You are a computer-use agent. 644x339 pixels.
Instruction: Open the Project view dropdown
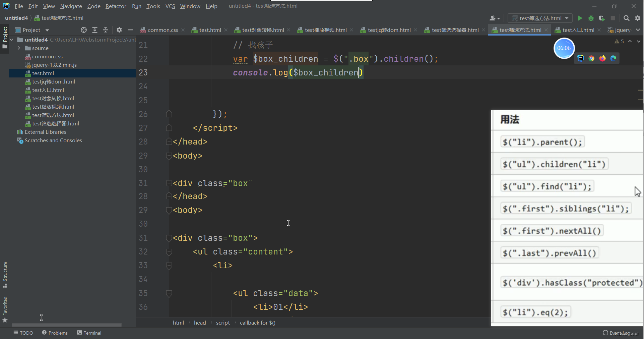pos(47,30)
